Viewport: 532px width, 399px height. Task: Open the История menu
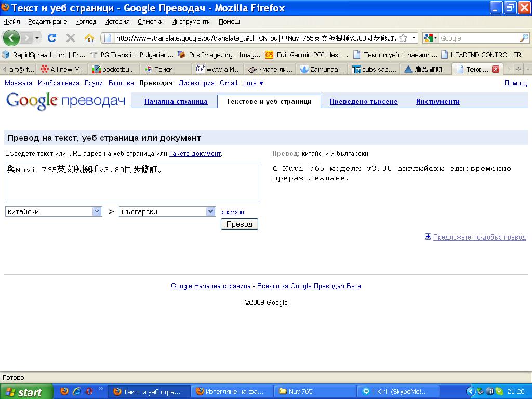[x=117, y=22]
